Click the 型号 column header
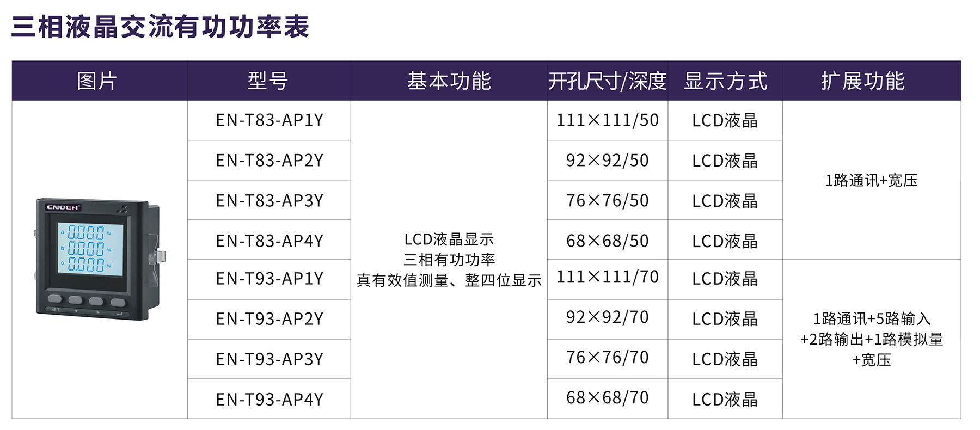The image size is (980, 430). click(x=268, y=81)
